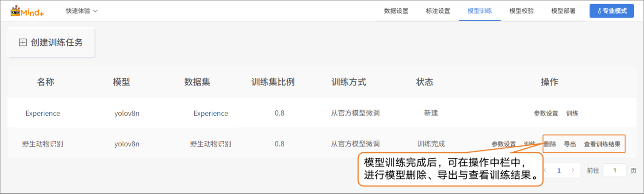The width and height of the screenshot is (644, 194).
Task: Switch to the 数据设置 tab
Action: pyautogui.click(x=396, y=11)
